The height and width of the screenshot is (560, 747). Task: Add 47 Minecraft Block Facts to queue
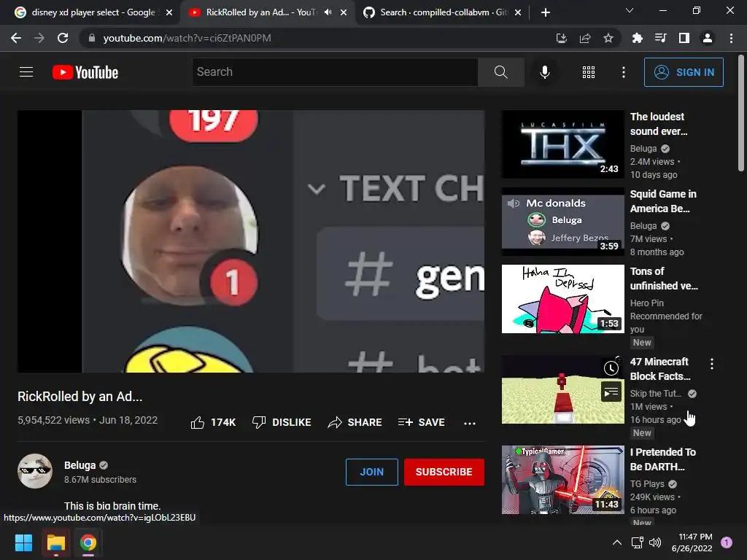pyautogui.click(x=611, y=392)
